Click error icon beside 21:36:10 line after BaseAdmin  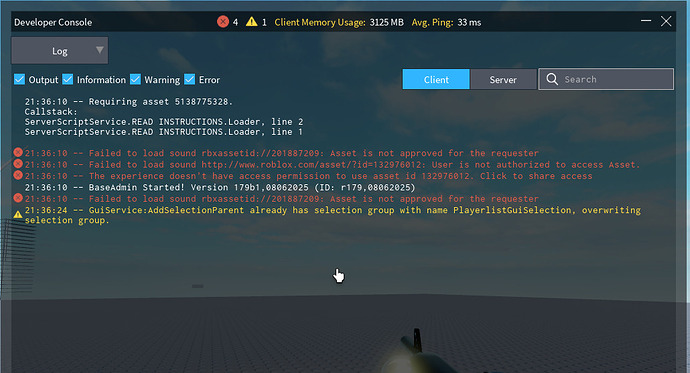click(x=18, y=198)
